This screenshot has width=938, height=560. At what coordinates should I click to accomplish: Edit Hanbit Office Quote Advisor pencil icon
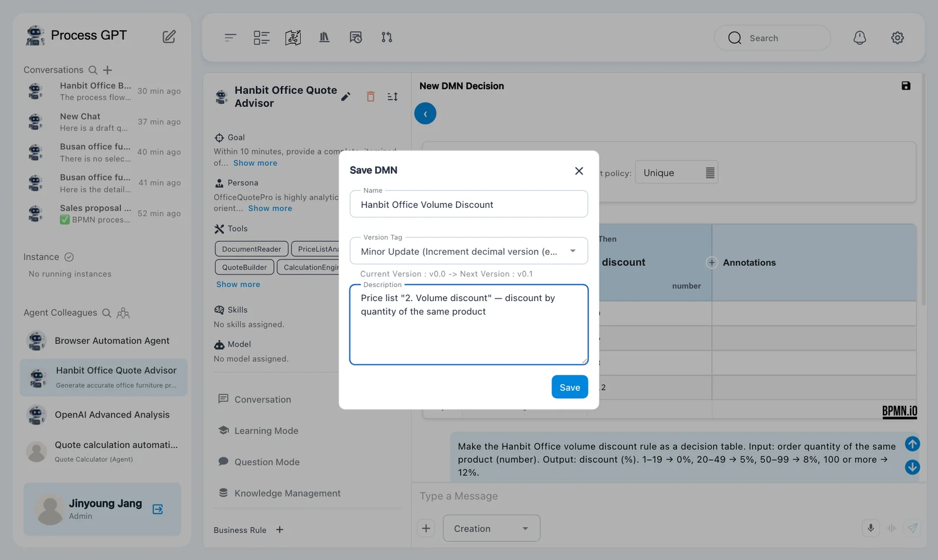pyautogui.click(x=346, y=97)
